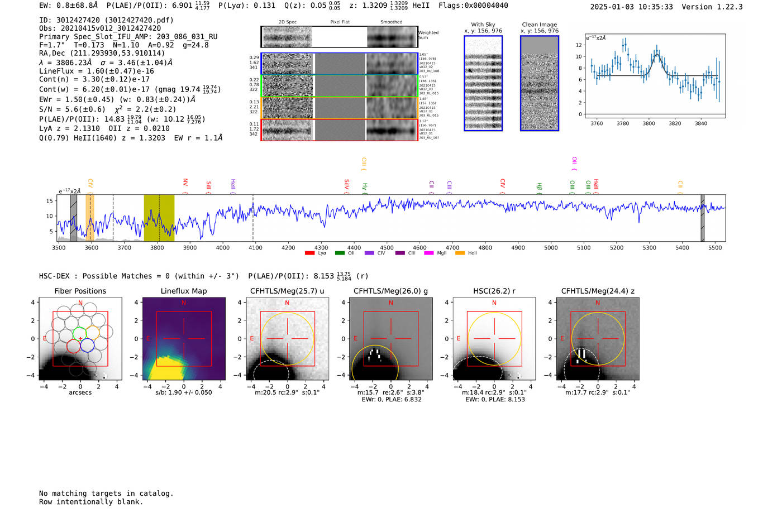
Task: Open the Lineflux Map cutout
Action: tap(184, 339)
